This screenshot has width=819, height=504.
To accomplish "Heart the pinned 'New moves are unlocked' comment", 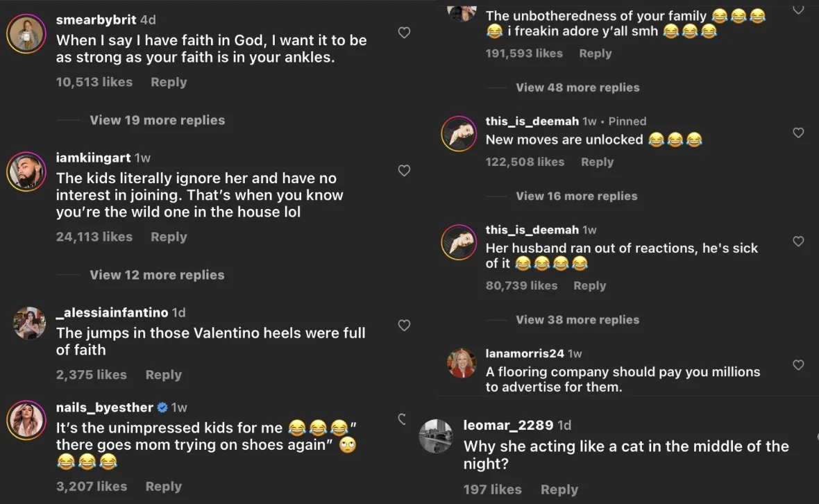I will pyautogui.click(x=798, y=133).
